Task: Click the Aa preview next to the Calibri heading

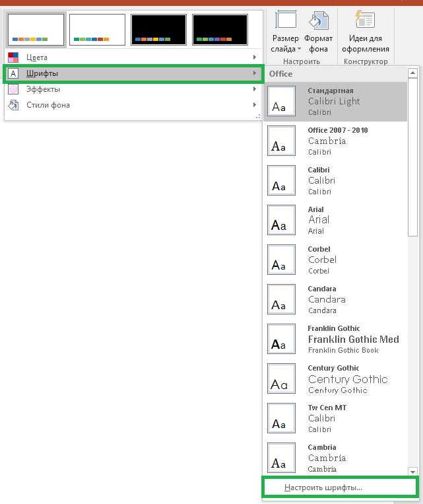Action: (281, 180)
